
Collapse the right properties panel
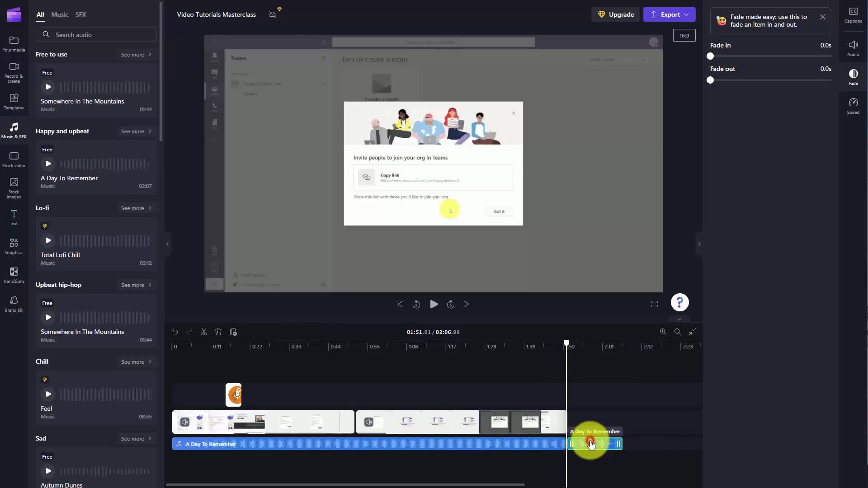click(x=699, y=244)
